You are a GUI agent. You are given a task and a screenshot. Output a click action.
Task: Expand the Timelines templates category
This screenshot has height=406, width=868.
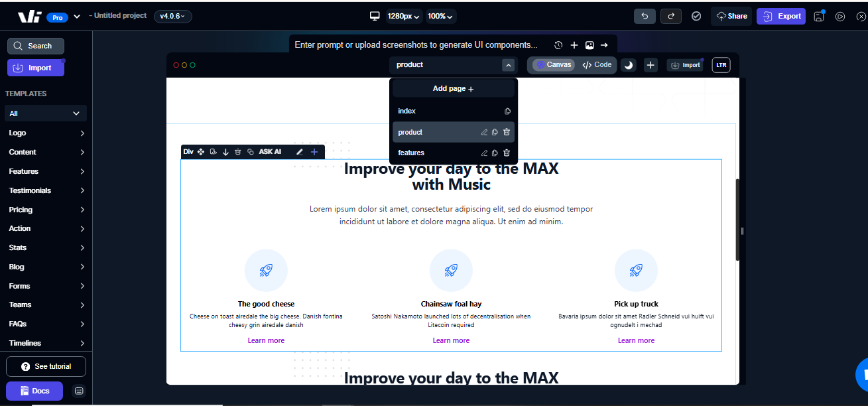(46, 343)
